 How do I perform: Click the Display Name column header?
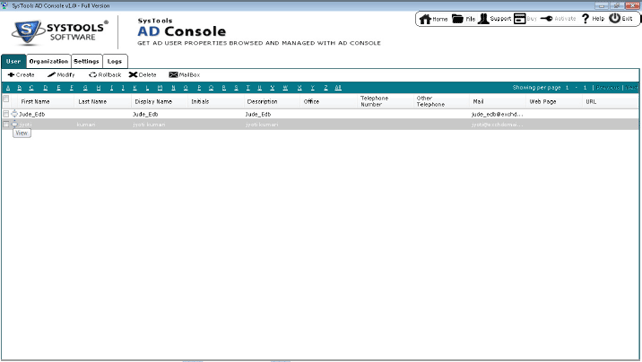click(x=154, y=102)
